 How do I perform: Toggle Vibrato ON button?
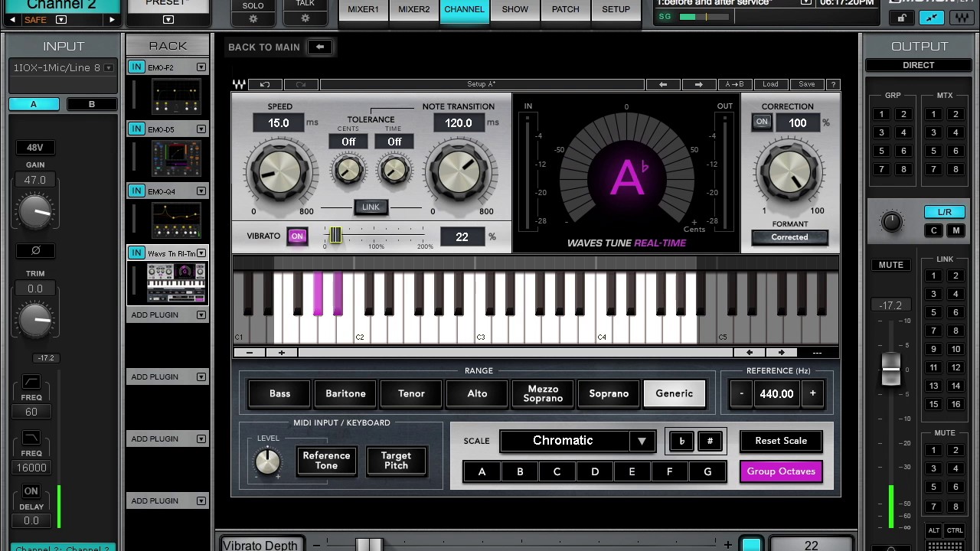pyautogui.click(x=297, y=236)
